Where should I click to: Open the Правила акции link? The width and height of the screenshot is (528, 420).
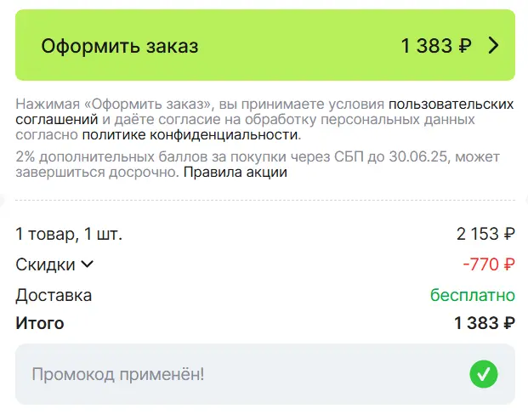[235, 172]
